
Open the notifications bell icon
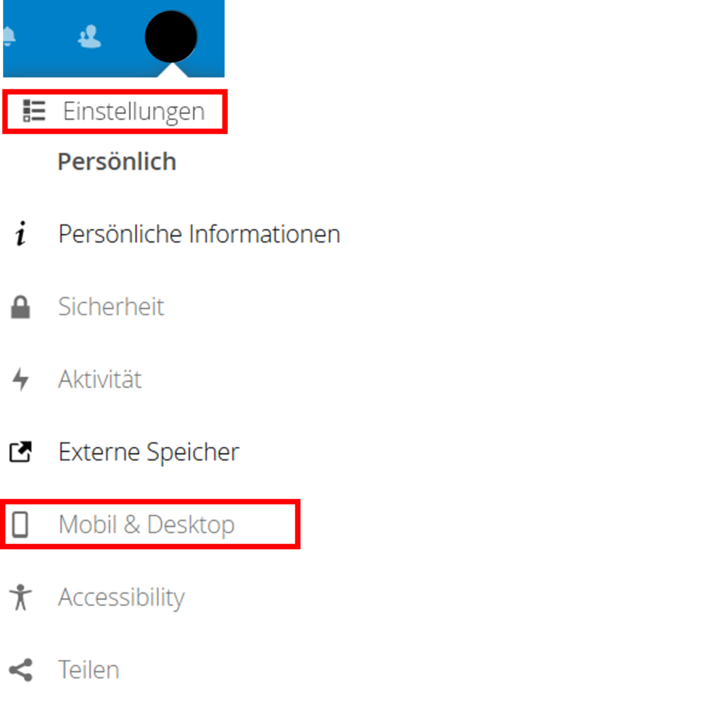(x=8, y=37)
